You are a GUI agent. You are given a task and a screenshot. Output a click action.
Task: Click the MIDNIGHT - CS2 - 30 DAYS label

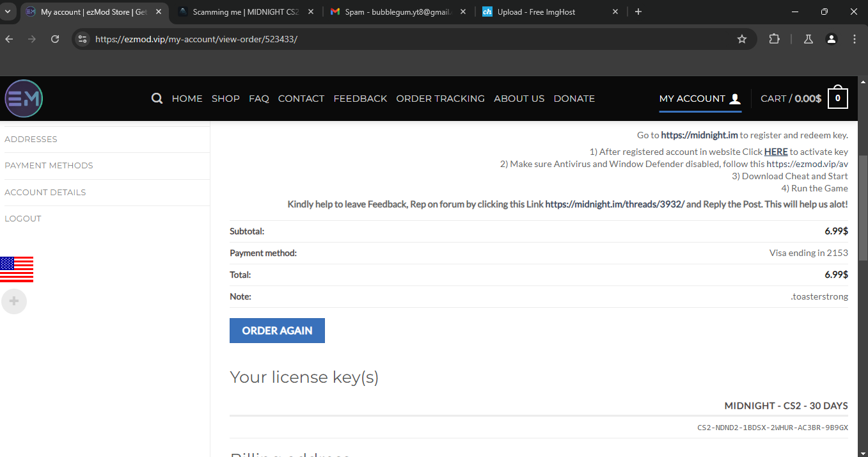[786, 406]
